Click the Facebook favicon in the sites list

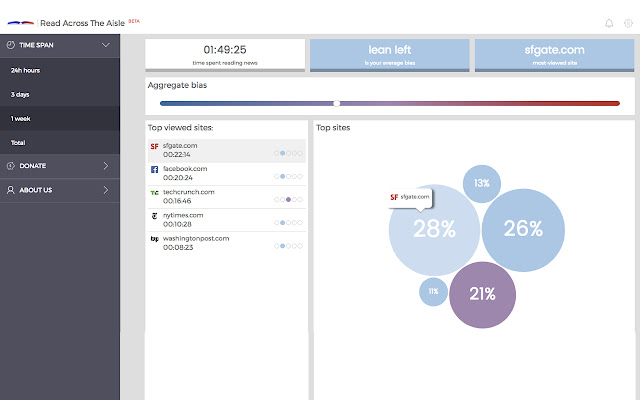coord(154,170)
